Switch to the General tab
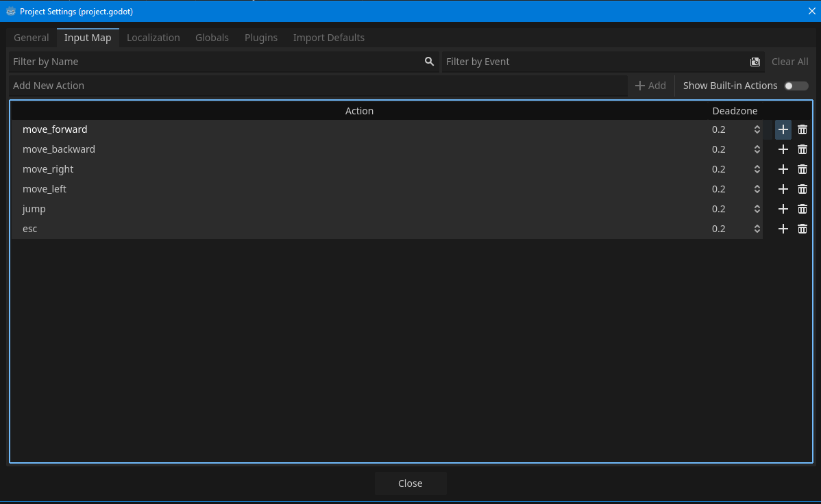The width and height of the screenshot is (821, 504). click(x=32, y=38)
